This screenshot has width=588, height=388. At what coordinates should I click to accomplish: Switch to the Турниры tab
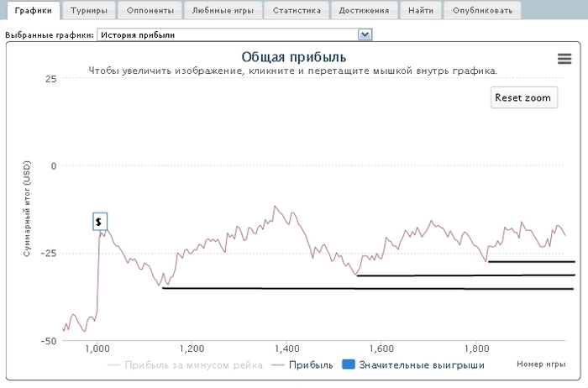tap(89, 10)
